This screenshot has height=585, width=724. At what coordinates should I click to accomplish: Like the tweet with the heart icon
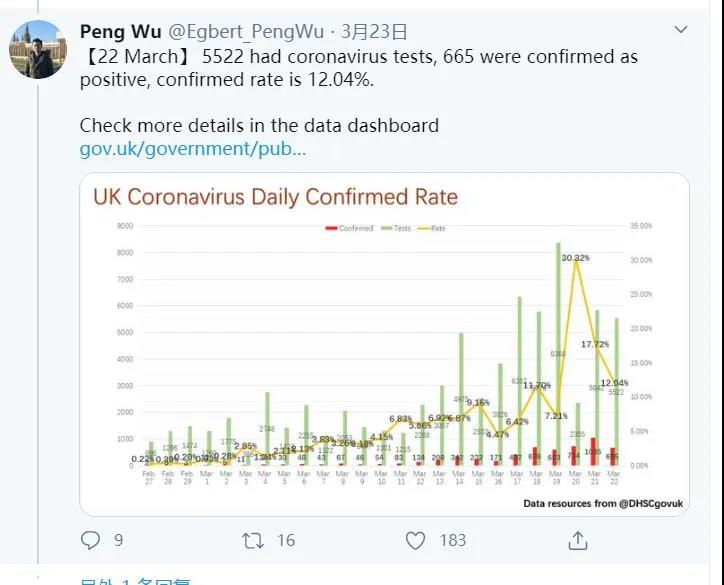416,540
